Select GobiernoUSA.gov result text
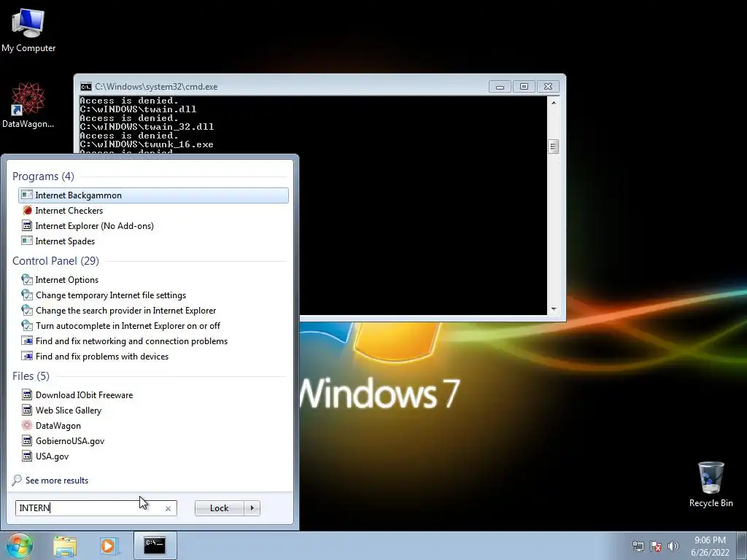The height and width of the screenshot is (560, 747). [x=70, y=441]
